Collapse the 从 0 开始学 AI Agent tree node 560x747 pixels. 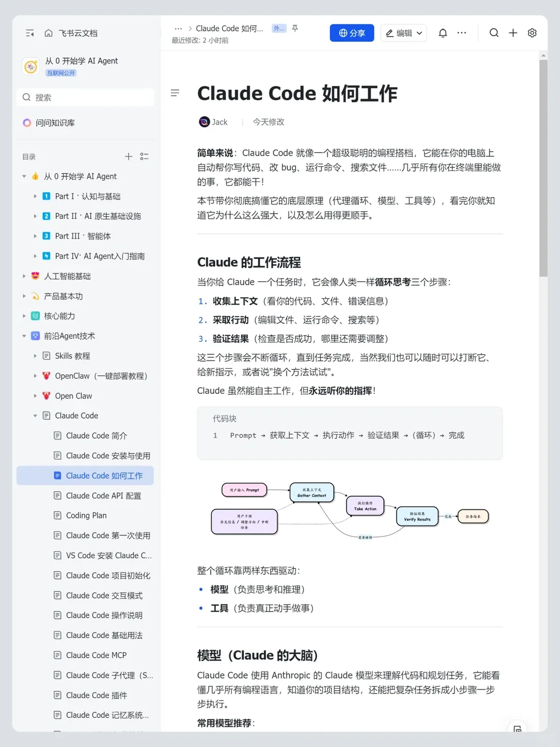click(x=24, y=176)
